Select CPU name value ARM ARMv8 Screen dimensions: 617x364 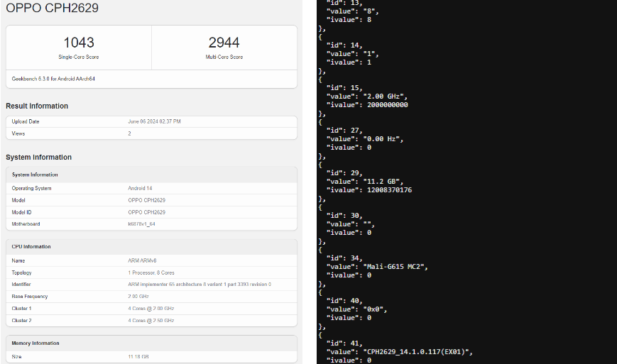click(142, 260)
